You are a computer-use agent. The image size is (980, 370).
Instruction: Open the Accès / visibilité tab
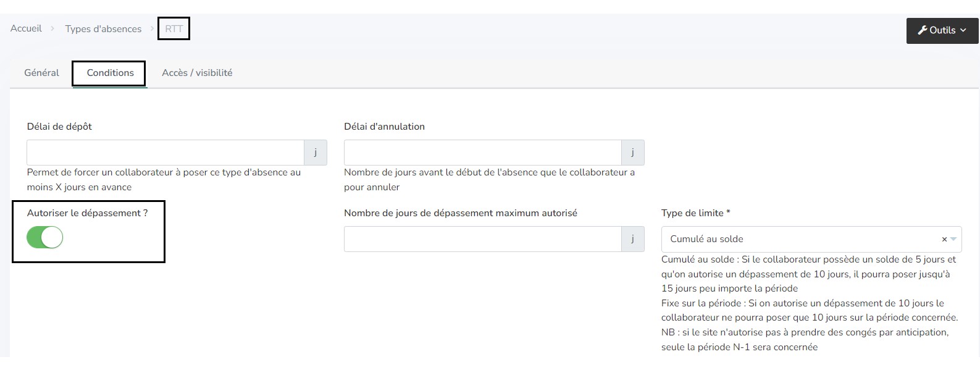pos(197,73)
